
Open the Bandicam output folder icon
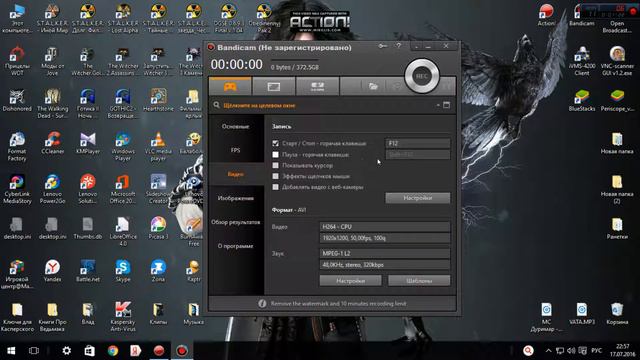coord(373,86)
